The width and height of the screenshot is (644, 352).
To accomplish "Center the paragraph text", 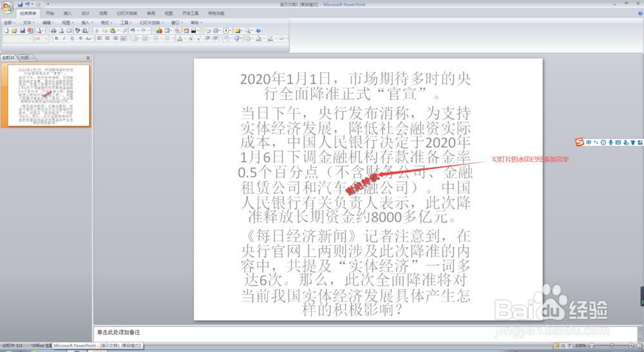I will coord(107,38).
